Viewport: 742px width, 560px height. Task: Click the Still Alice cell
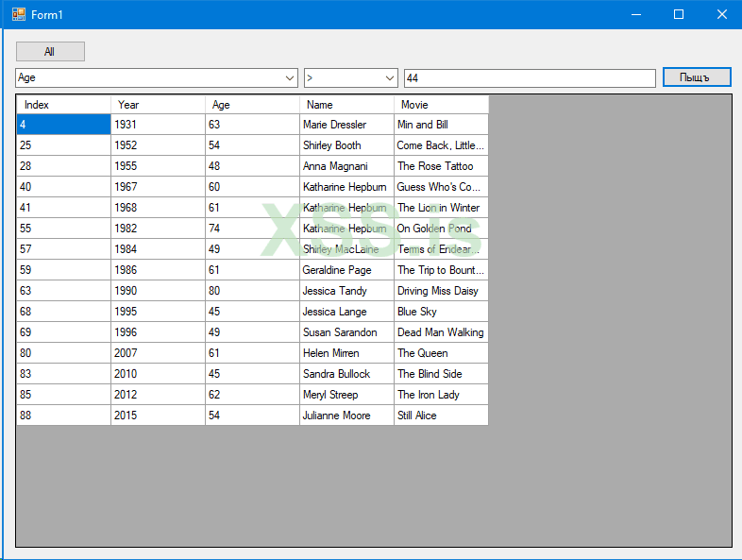[441, 416]
